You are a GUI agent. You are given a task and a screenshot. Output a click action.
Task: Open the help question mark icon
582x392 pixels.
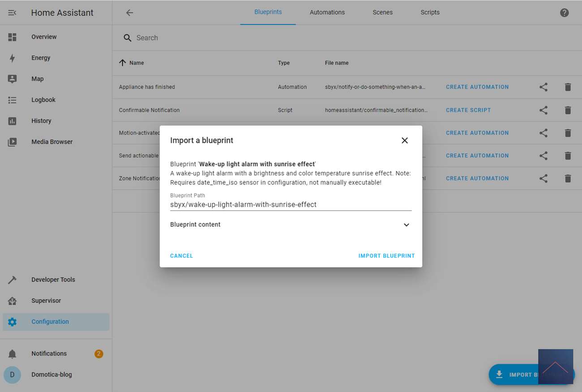point(564,13)
